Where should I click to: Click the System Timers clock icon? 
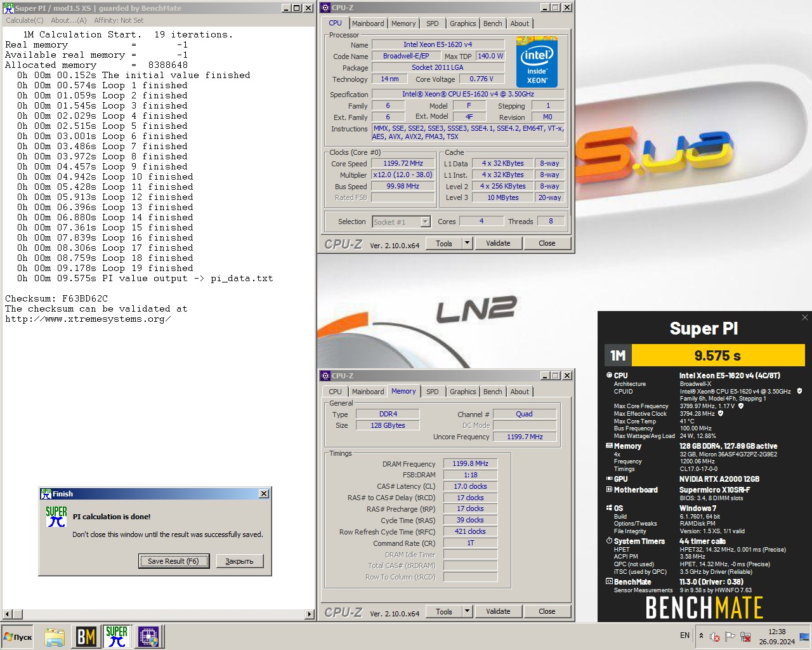(x=609, y=541)
